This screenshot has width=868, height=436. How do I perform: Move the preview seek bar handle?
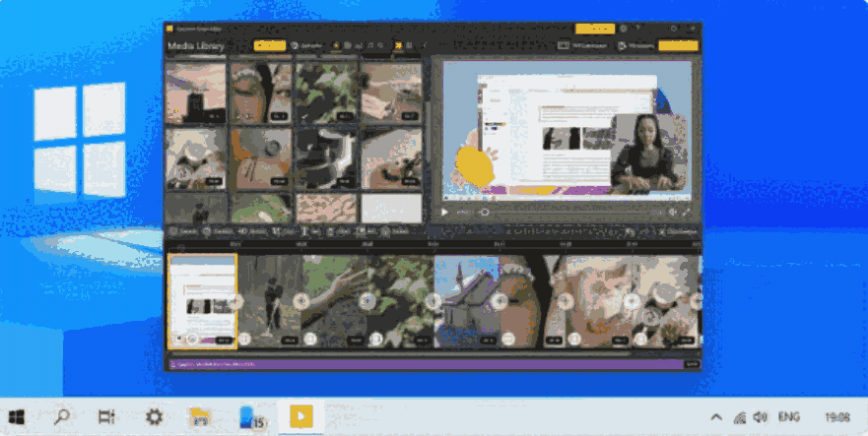pos(485,212)
